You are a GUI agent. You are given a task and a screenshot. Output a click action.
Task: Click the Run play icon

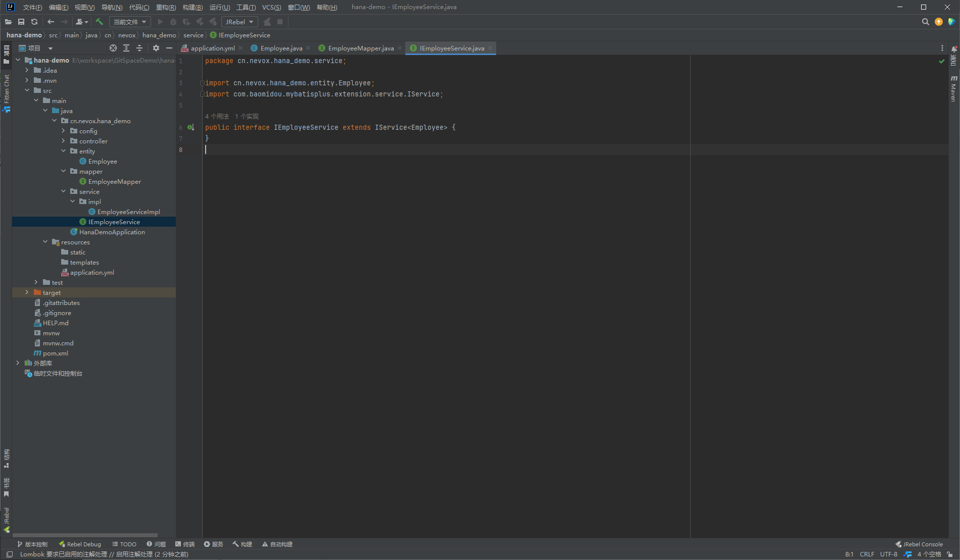[160, 22]
